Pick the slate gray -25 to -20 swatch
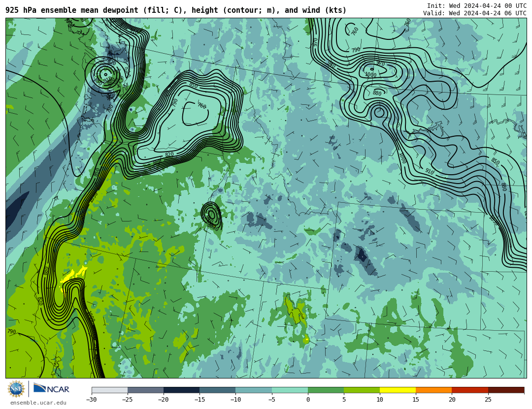The width and height of the screenshot is (532, 409). tap(145, 390)
